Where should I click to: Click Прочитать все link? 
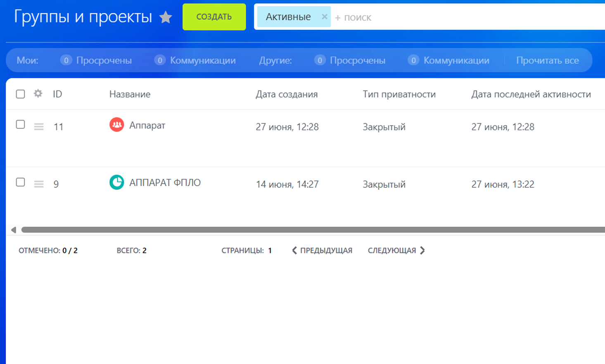[x=547, y=60]
